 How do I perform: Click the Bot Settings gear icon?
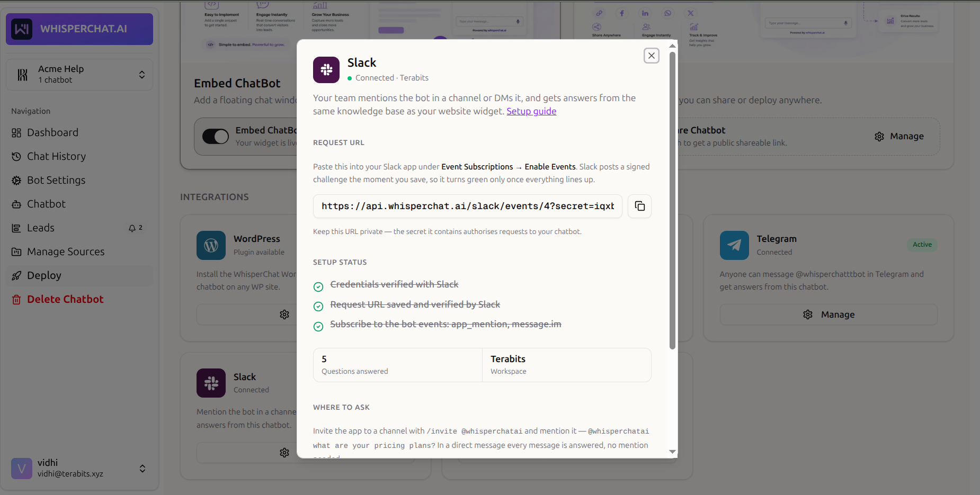coord(16,181)
